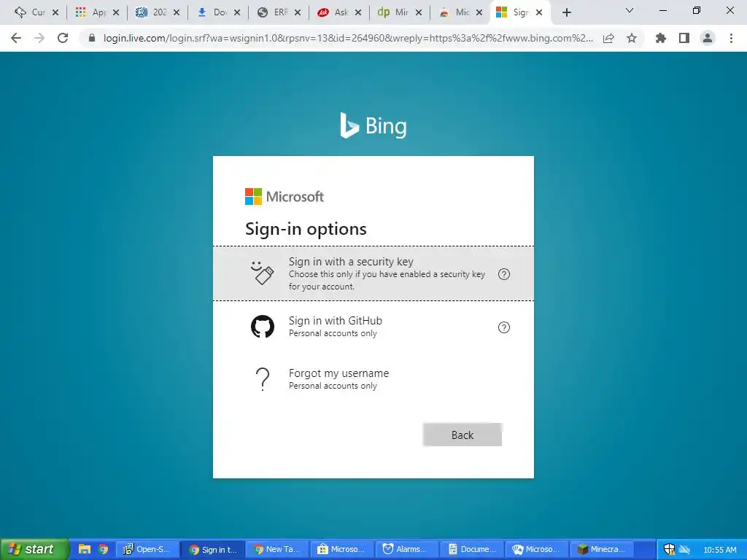Switch to the 'Dow' downloads tab
This screenshot has width=747, height=560.
[x=214, y=12]
